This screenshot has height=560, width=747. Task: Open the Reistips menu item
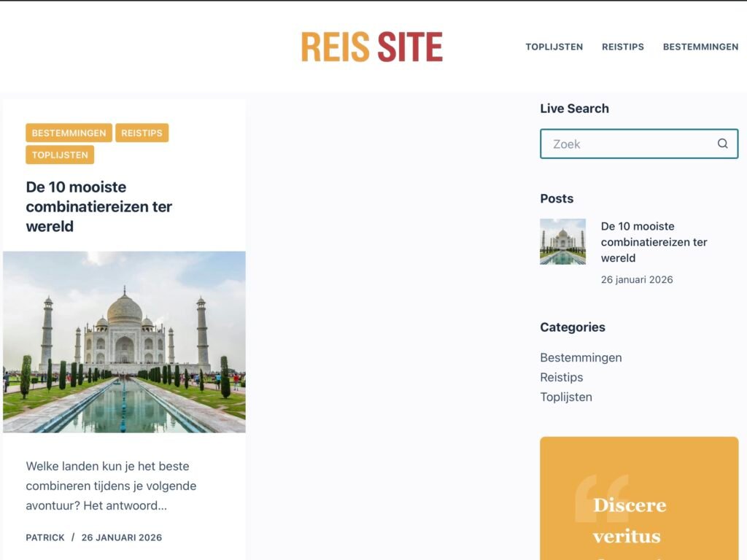click(x=623, y=47)
